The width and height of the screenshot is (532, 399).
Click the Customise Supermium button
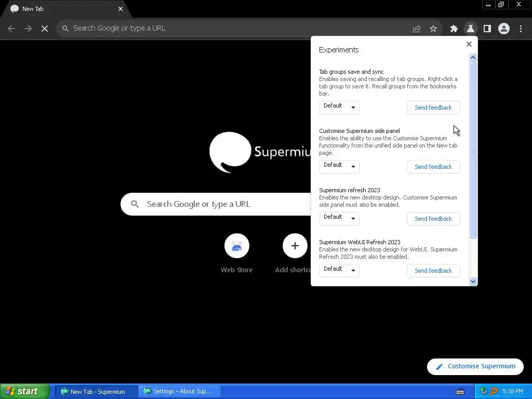tap(475, 366)
